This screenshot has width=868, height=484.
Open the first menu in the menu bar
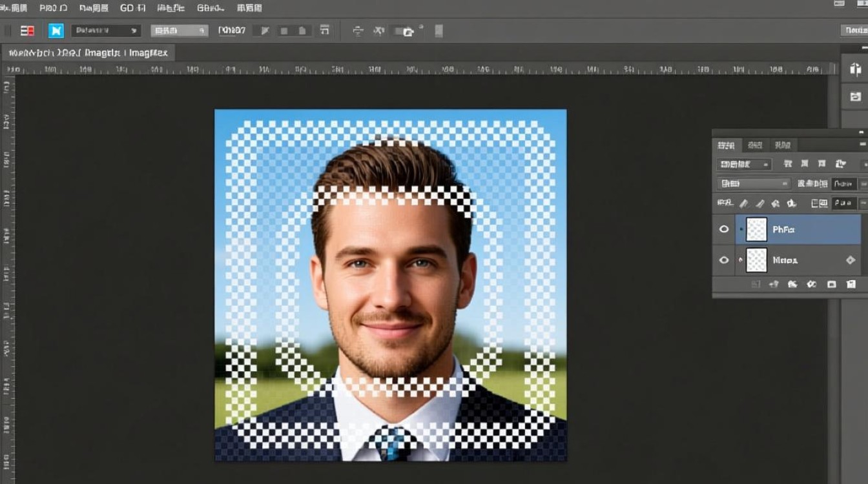click(x=14, y=8)
